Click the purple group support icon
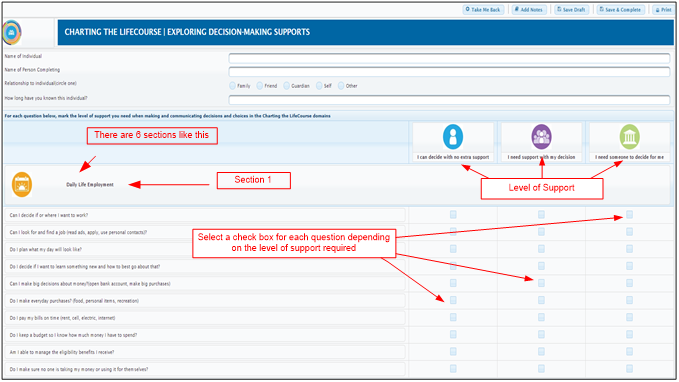 [x=541, y=136]
